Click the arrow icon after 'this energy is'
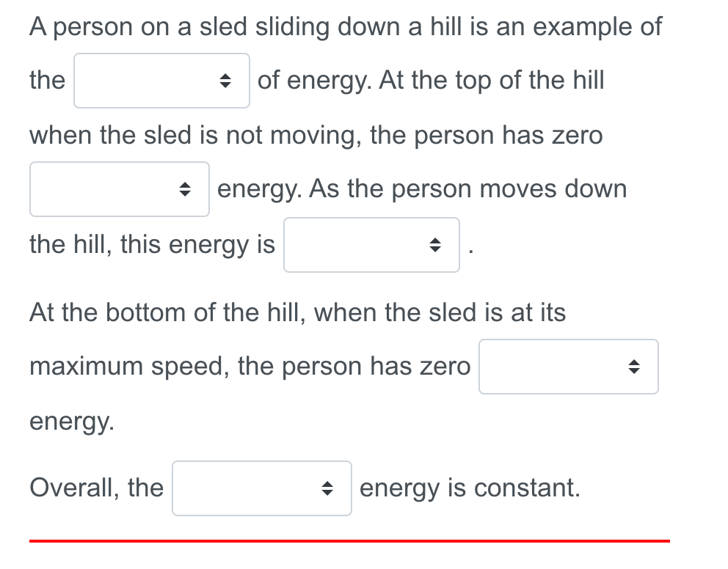This screenshot has width=728, height=569. click(434, 245)
